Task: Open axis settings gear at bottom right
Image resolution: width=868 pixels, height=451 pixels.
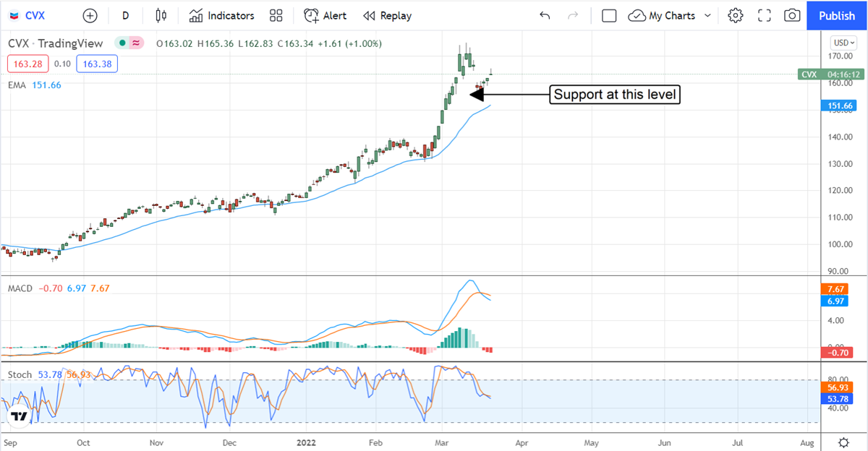Action: point(843,442)
